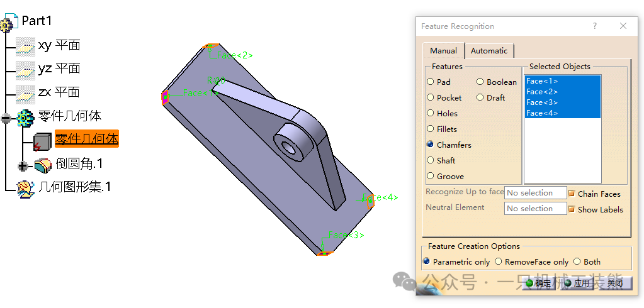Click the 应用 Apply button

coord(577,283)
